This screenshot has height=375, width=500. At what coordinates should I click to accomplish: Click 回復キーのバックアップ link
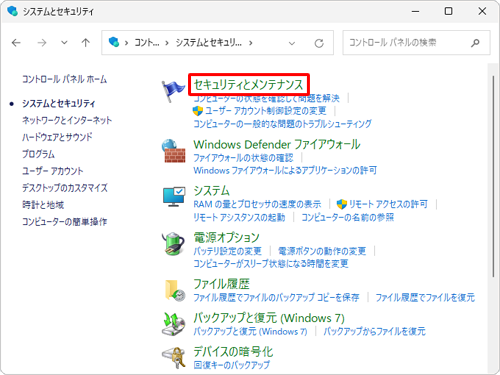point(232,365)
